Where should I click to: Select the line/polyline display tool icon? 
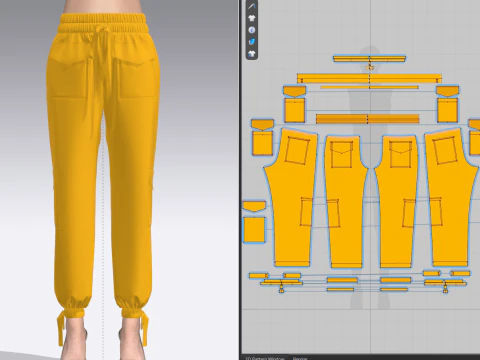252,6
